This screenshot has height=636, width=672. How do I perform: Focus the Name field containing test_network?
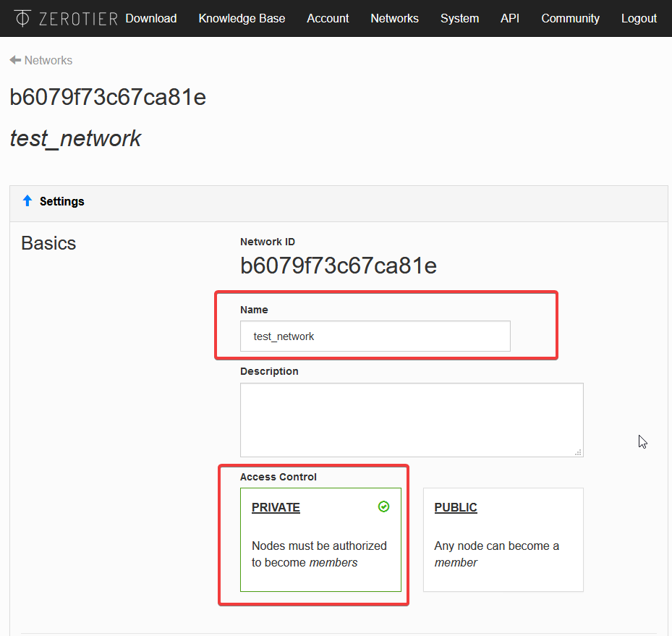click(x=375, y=336)
